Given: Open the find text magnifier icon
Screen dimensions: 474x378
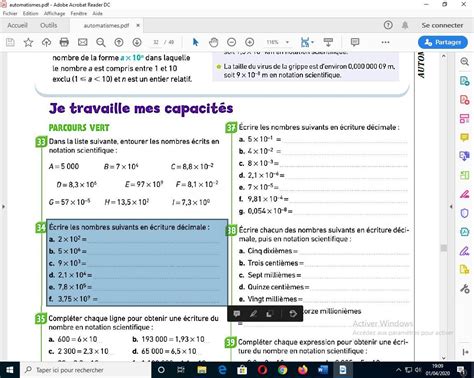Looking at the screenshot, I should pos(101,42).
